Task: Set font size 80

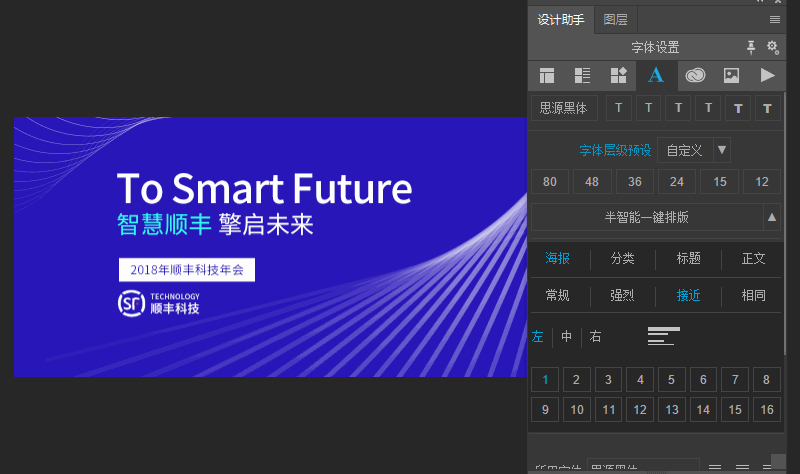Action: click(550, 182)
